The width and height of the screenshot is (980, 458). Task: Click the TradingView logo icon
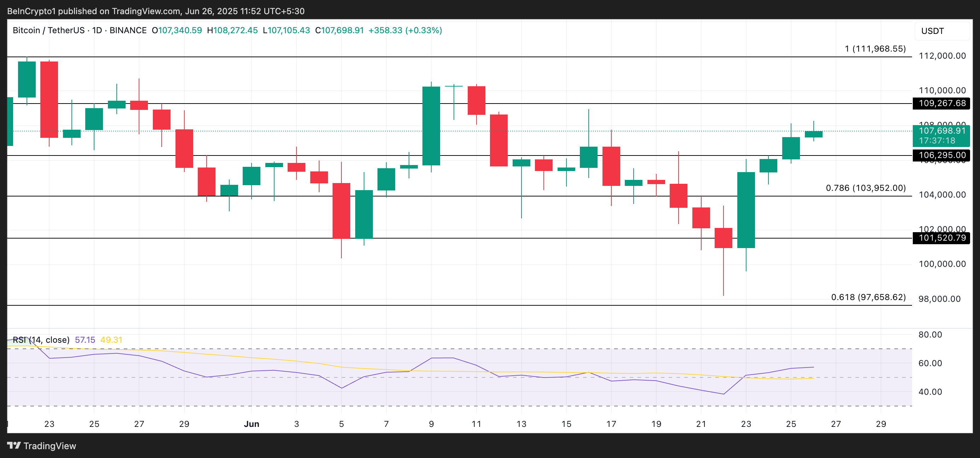click(14, 445)
